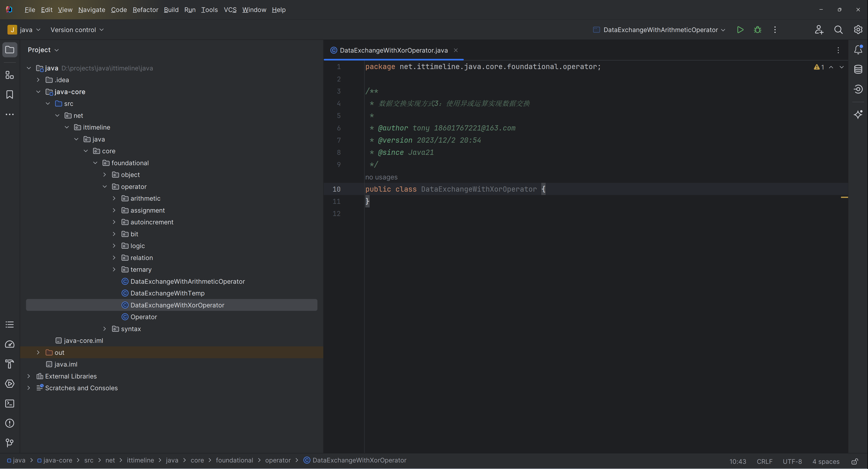Click UTF-8 encoding in status bar
This screenshot has height=469, width=868.
[792, 461]
